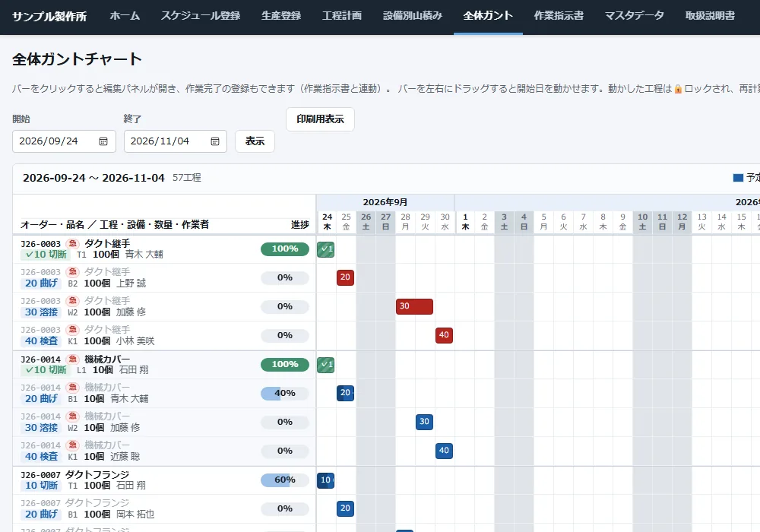Image resolution: width=760 pixels, height=532 pixels.
Task: Click the 2026年9月 month header
Action: coord(385,202)
